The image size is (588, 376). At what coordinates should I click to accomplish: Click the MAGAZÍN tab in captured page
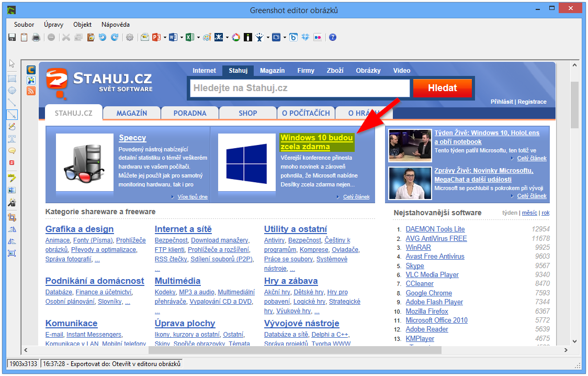pyautogui.click(x=132, y=113)
